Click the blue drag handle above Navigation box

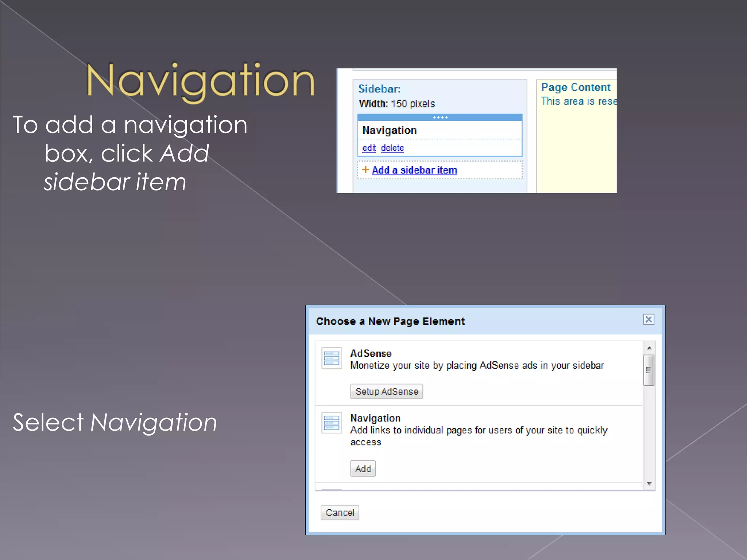(x=440, y=117)
